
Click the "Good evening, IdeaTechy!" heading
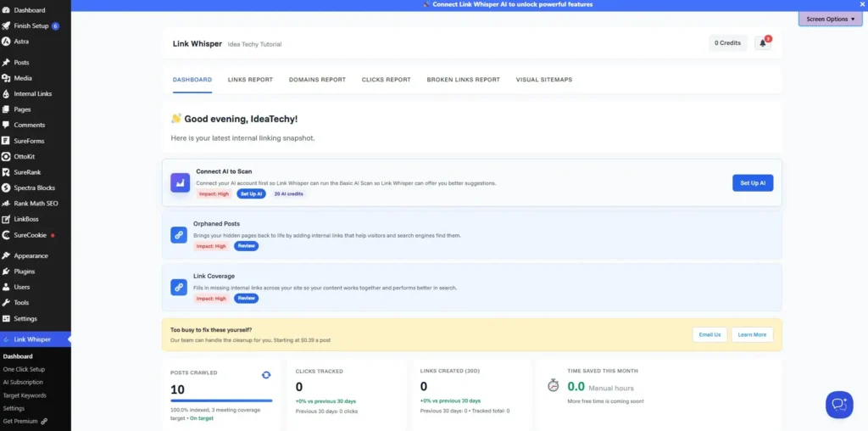click(242, 119)
